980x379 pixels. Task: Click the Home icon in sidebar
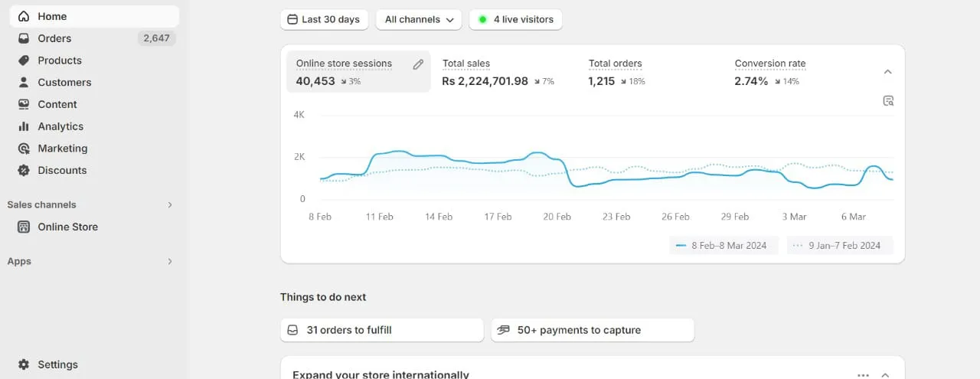pos(24,16)
